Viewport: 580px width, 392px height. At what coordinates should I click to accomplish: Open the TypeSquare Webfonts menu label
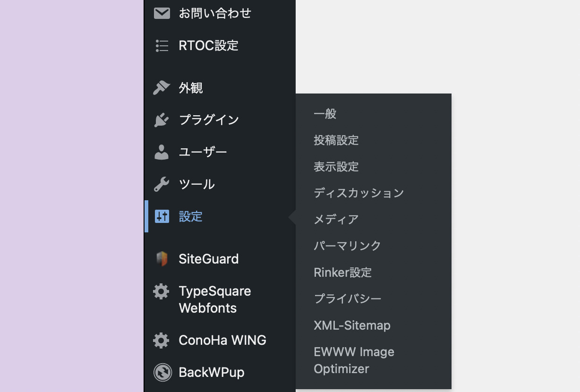click(215, 299)
